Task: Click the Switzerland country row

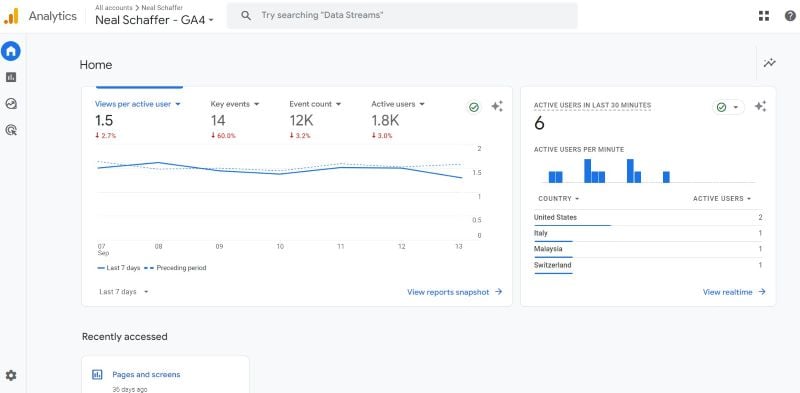Action: (648, 265)
